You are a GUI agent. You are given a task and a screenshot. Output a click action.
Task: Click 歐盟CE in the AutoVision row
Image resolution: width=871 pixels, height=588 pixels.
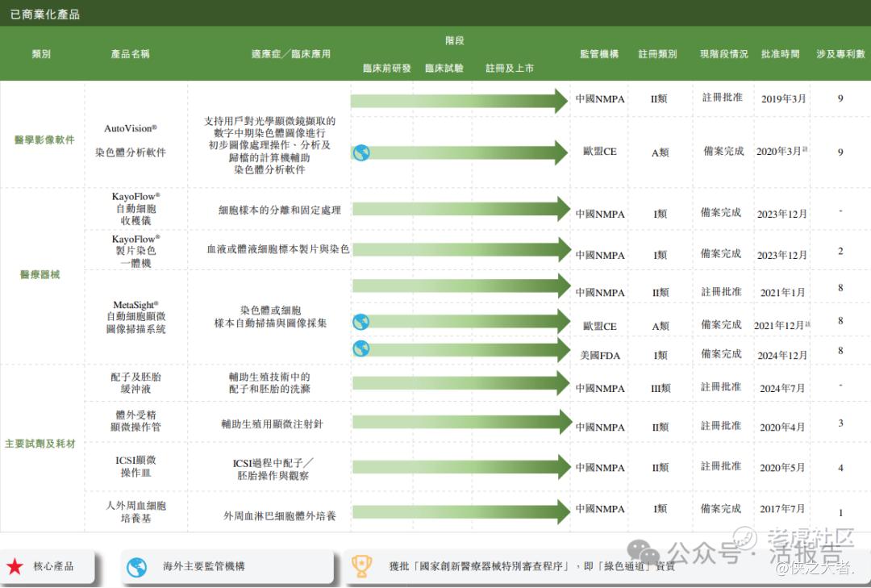[600, 151]
